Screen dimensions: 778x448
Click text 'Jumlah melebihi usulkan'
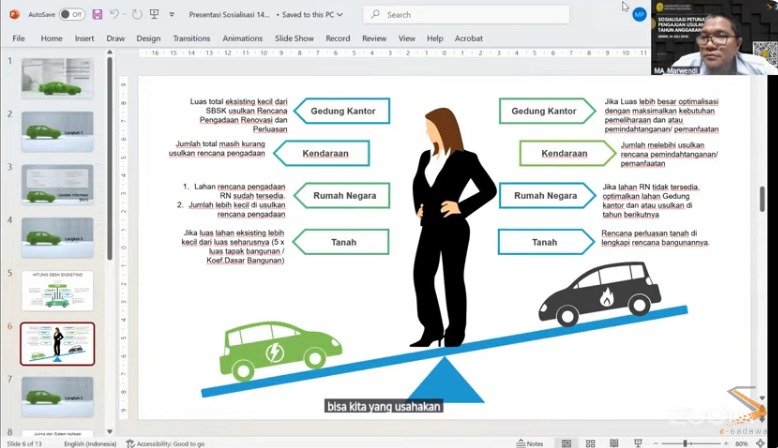click(x=662, y=145)
